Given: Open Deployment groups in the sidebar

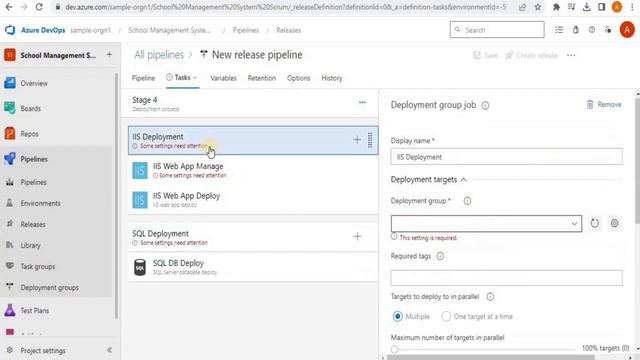Looking at the screenshot, I should click(x=49, y=288).
